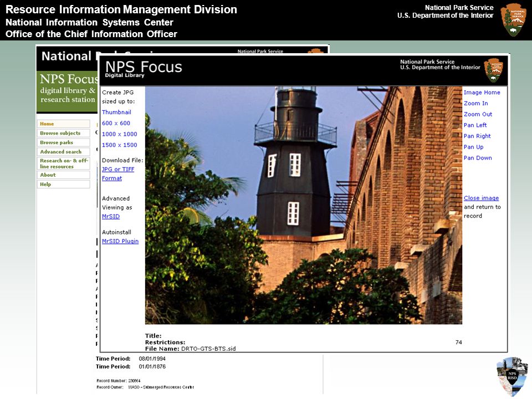Create a 1000 x 1000 JPG

[x=120, y=134]
